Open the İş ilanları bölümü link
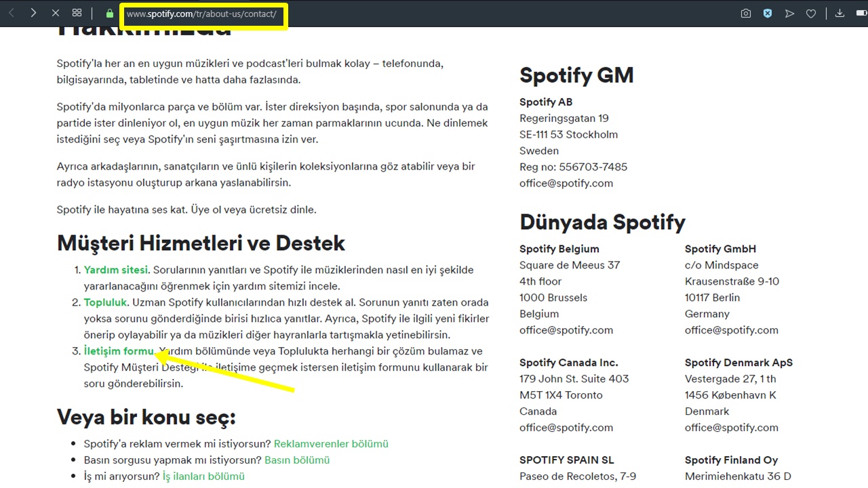 [203, 476]
